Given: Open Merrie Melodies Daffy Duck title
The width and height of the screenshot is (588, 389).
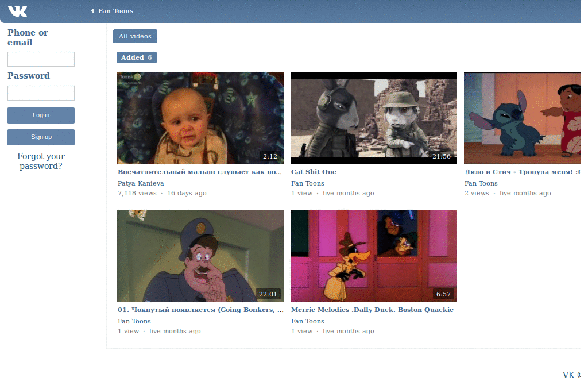Looking at the screenshot, I should [x=372, y=310].
